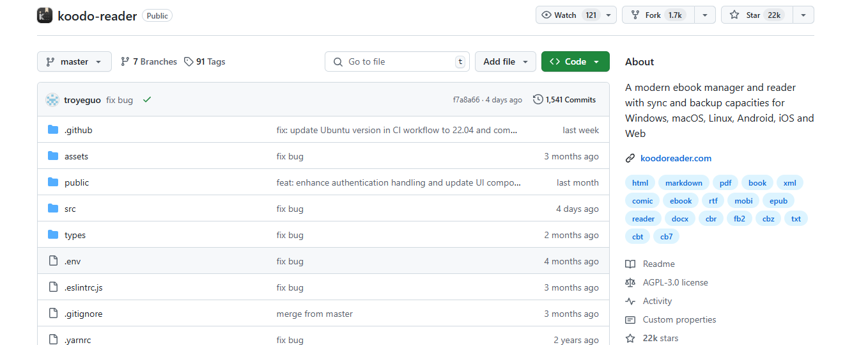Star the koodo-reader repository
The height and width of the screenshot is (345, 868).
click(757, 15)
